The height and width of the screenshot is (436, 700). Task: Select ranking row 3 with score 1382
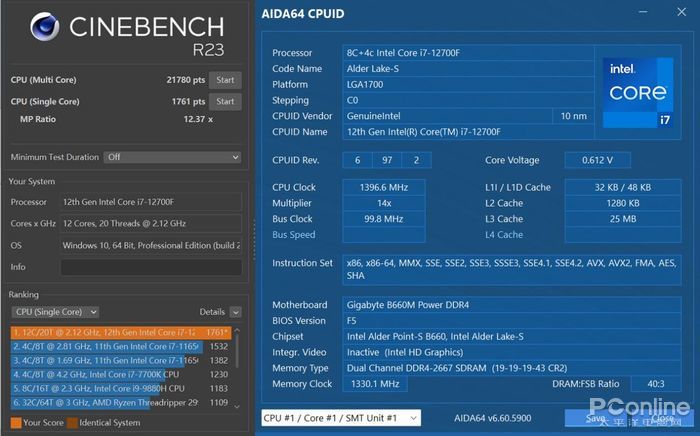(x=121, y=360)
